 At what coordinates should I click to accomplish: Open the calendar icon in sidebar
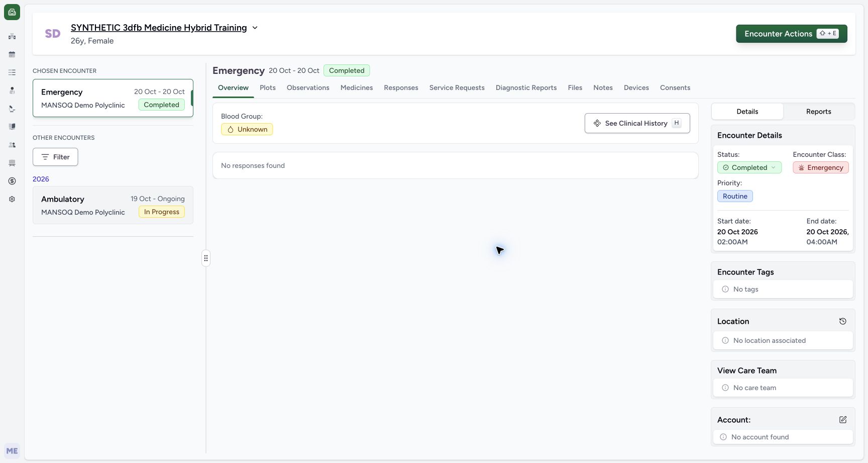coord(12,54)
